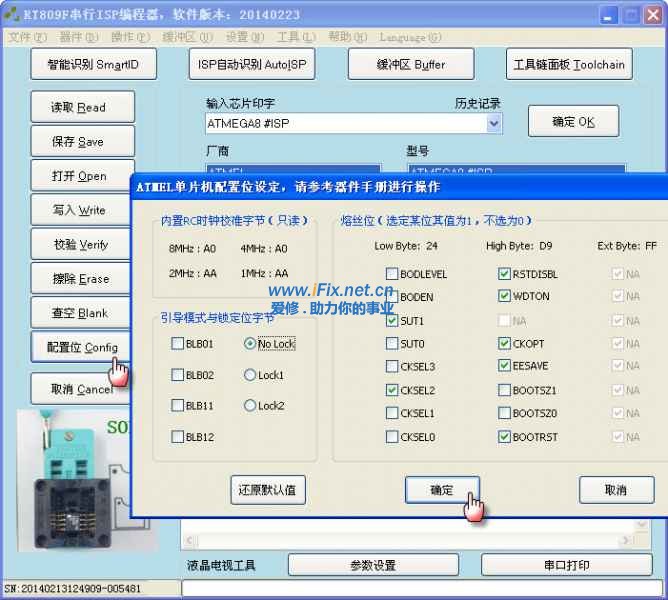
Task: Expand the chip name dropdown arrow
Action: [494, 124]
